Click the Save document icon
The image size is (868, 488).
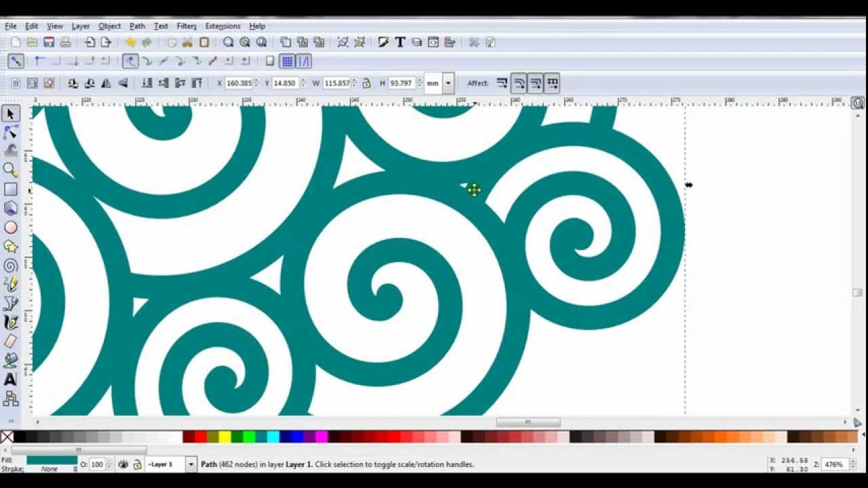49,42
